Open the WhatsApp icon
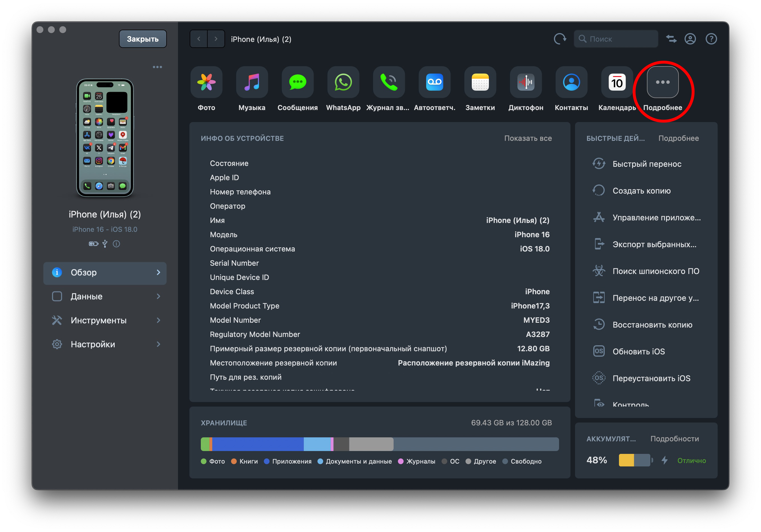761x532 pixels. pyautogui.click(x=343, y=82)
